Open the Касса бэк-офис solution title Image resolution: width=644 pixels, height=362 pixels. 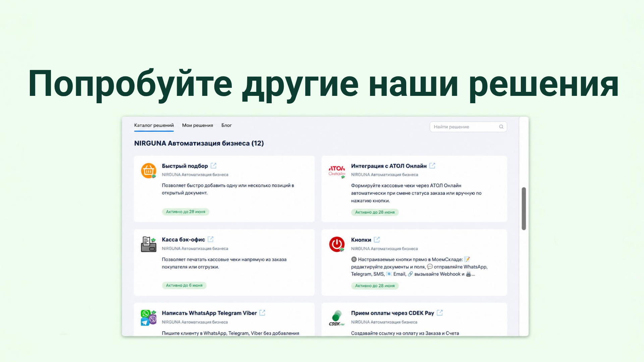[x=183, y=240]
